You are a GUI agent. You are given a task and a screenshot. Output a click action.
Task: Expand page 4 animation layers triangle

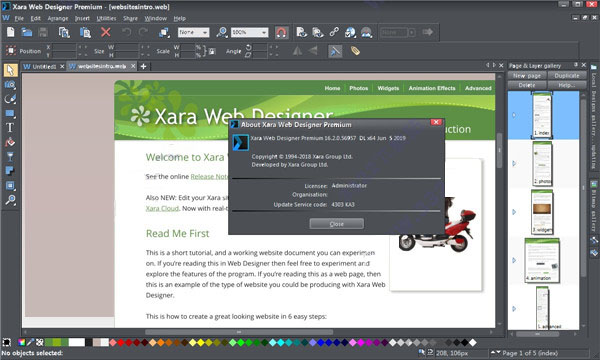(514, 260)
